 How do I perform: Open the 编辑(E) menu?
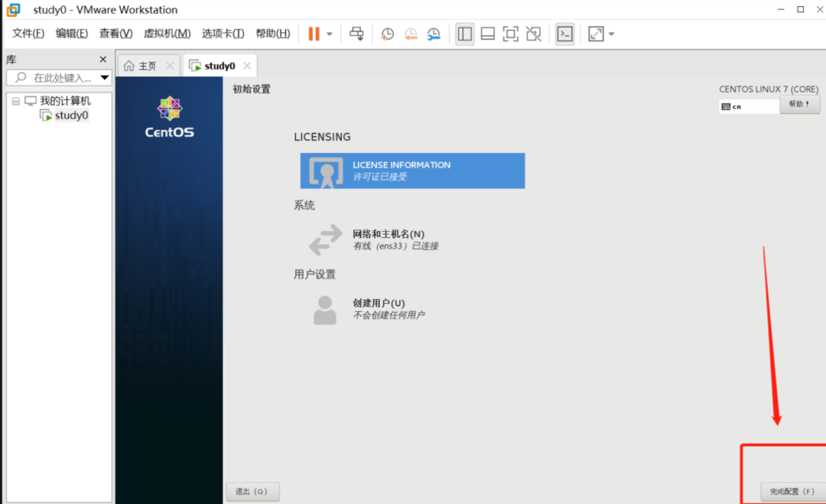pos(72,34)
